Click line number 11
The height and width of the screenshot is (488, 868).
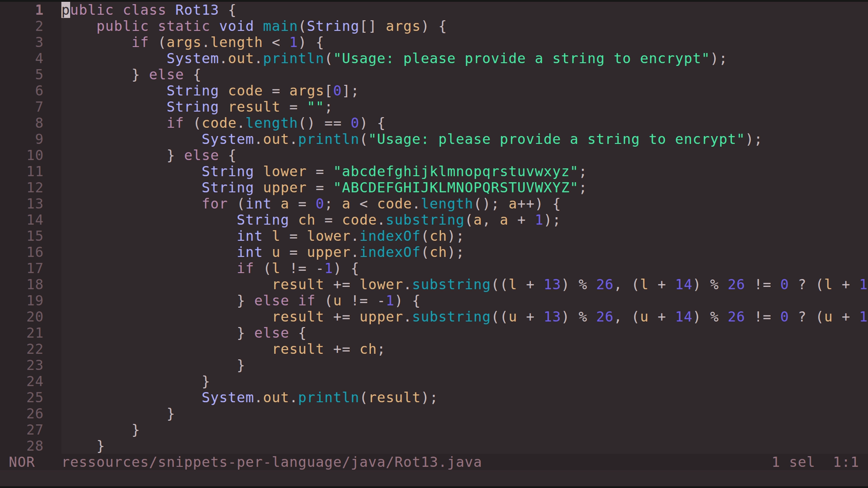[x=35, y=171]
